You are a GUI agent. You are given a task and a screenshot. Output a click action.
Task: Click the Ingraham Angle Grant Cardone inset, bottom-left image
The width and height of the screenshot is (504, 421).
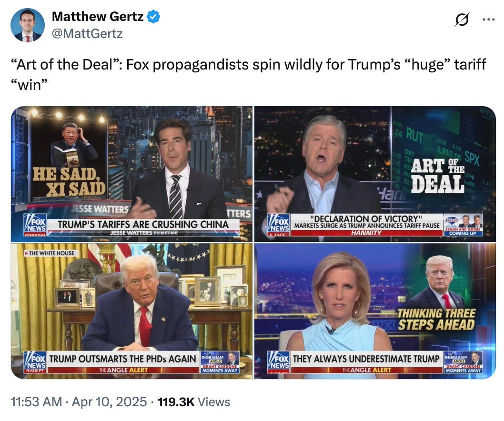pos(220,362)
